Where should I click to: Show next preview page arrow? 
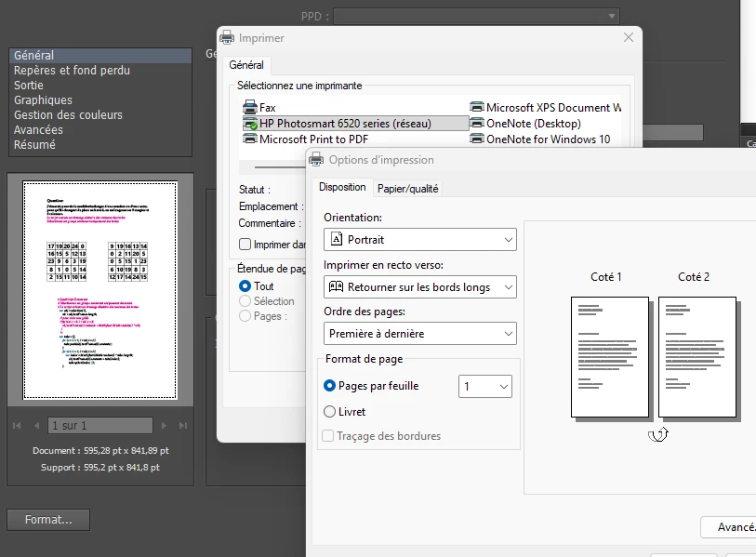coord(164,425)
